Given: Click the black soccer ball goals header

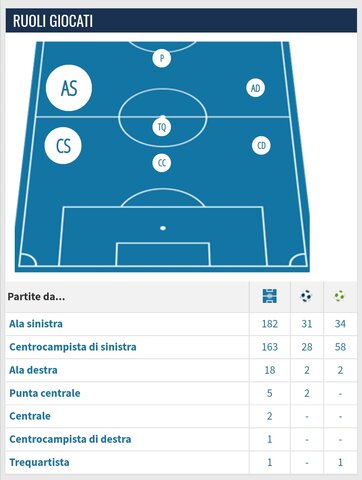Looking at the screenshot, I should [x=306, y=296].
